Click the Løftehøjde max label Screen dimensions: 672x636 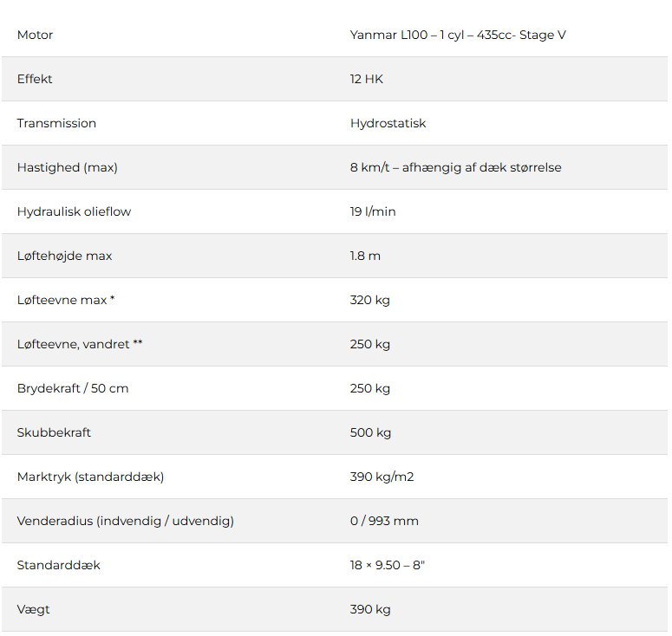pos(64,256)
